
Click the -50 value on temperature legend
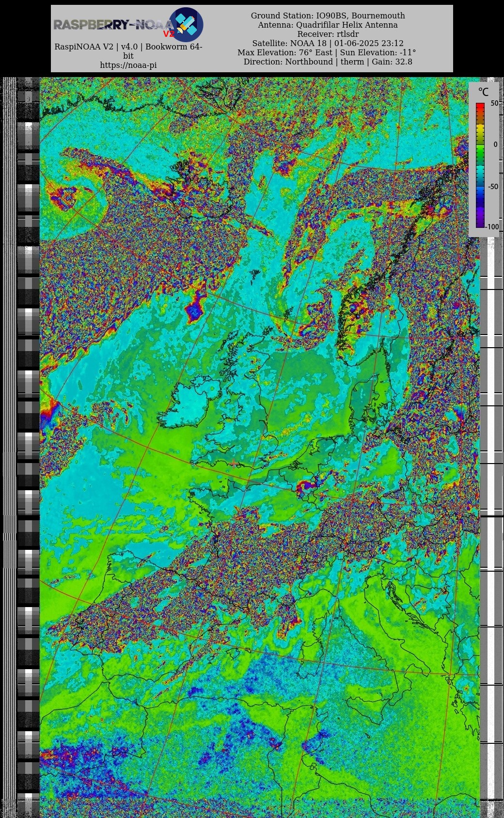click(x=492, y=186)
